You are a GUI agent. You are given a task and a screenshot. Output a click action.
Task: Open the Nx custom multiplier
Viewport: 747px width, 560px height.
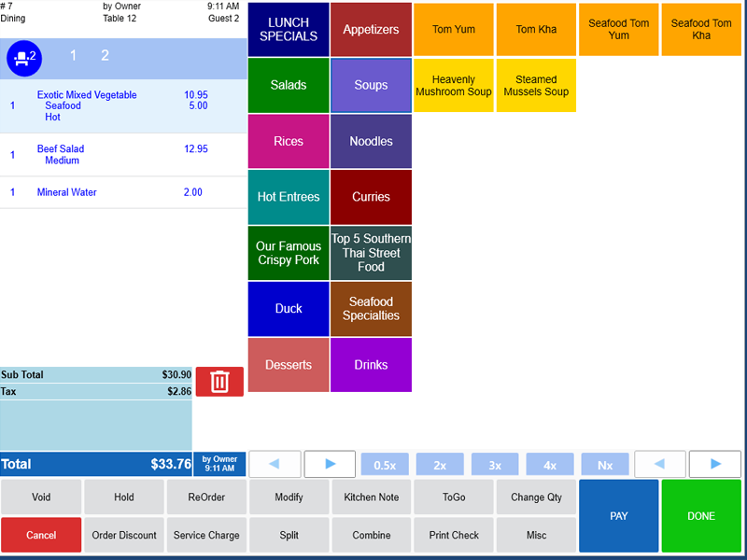point(605,465)
